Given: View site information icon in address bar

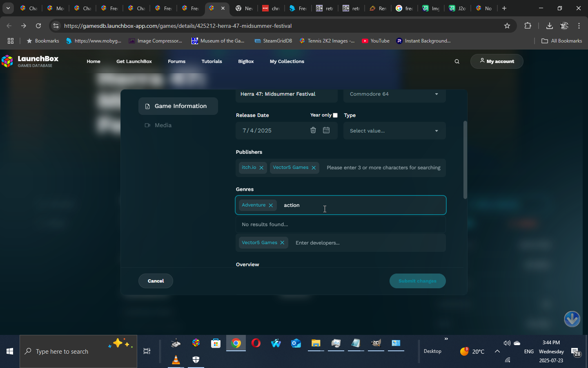Looking at the screenshot, I should coord(56,26).
